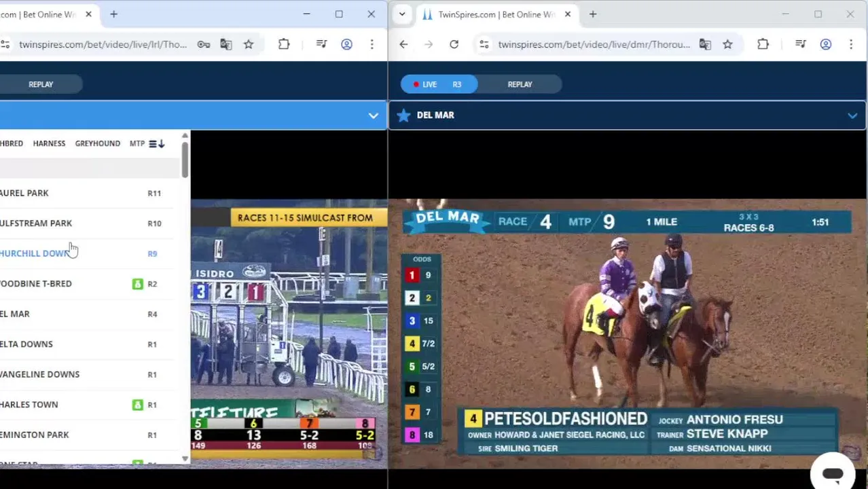
Task: Close the left window's TwinSpires tab
Action: click(x=88, y=14)
